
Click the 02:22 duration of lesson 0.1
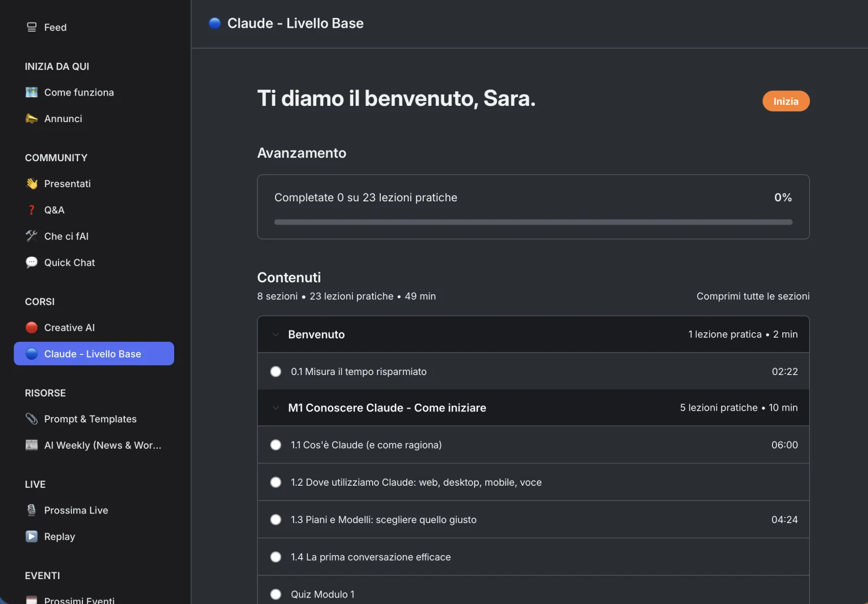pos(784,372)
